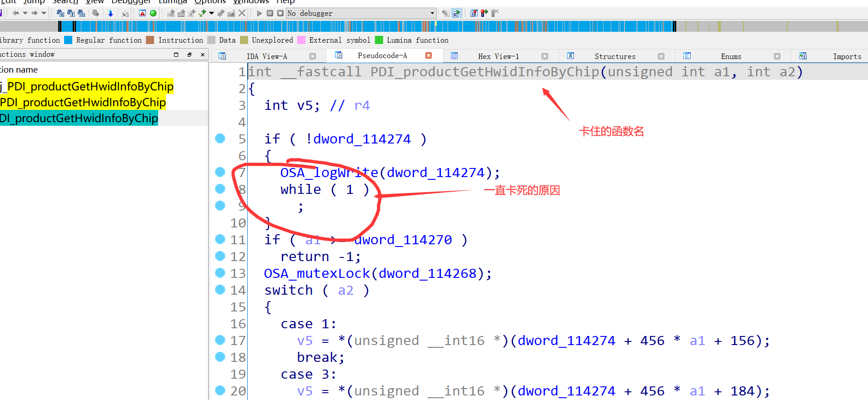Close the IDA View-A tab
Image resolution: width=868 pixels, height=400 pixels.
[x=313, y=56]
